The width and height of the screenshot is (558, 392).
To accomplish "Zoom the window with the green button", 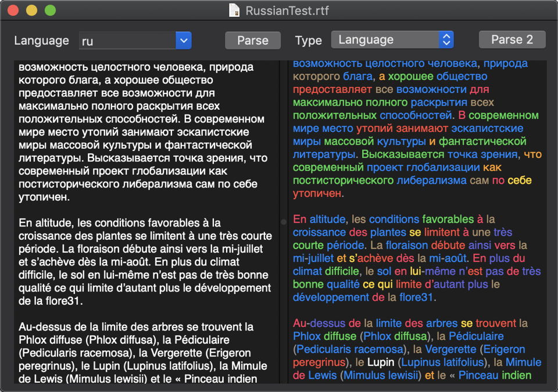I will 50,10.
